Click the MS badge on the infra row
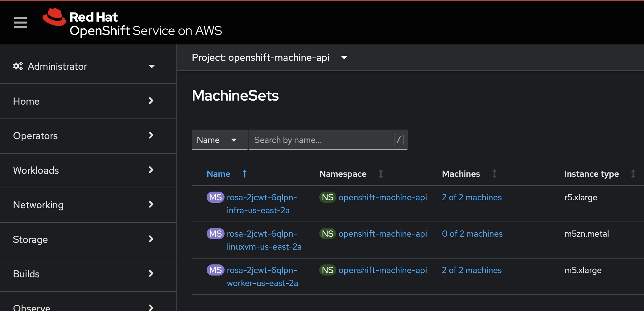 [x=215, y=197]
